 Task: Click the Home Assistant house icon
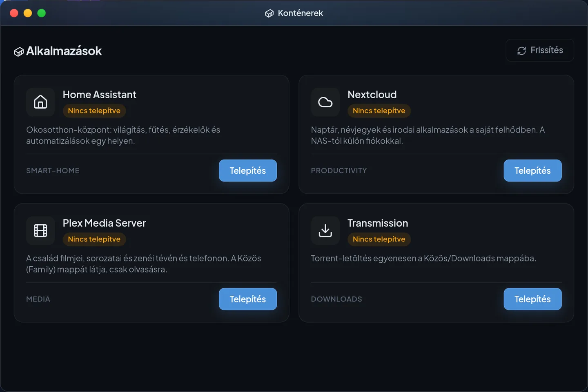[40, 102]
